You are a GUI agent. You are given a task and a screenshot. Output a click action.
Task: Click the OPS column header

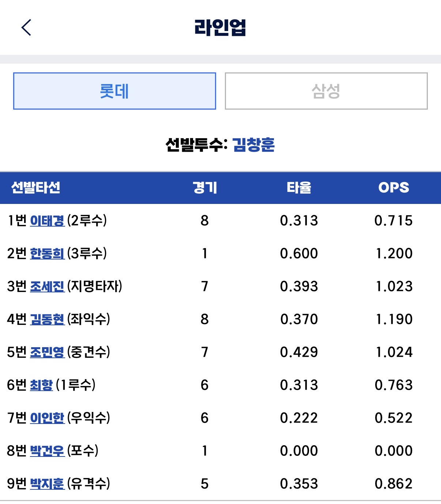coord(394,187)
